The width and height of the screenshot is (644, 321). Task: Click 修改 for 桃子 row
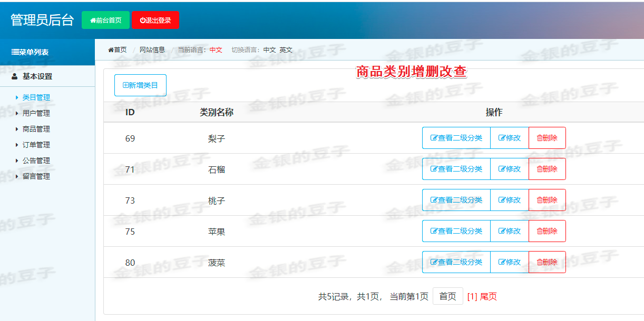click(510, 200)
